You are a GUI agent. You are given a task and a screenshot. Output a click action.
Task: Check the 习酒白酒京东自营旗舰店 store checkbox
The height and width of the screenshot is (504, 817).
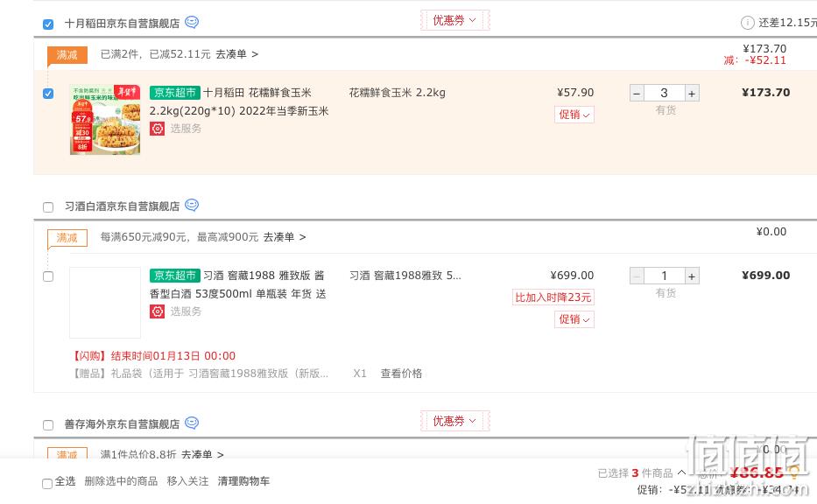coord(48,207)
